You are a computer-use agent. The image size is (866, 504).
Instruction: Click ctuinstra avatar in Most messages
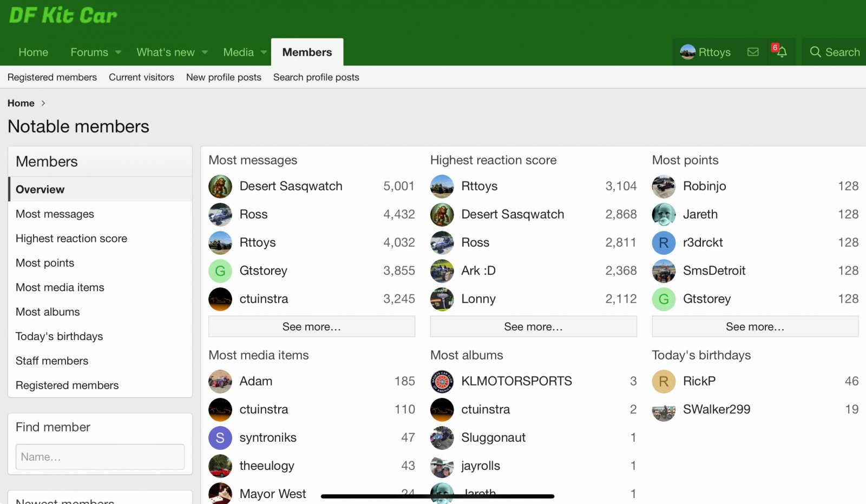(220, 299)
